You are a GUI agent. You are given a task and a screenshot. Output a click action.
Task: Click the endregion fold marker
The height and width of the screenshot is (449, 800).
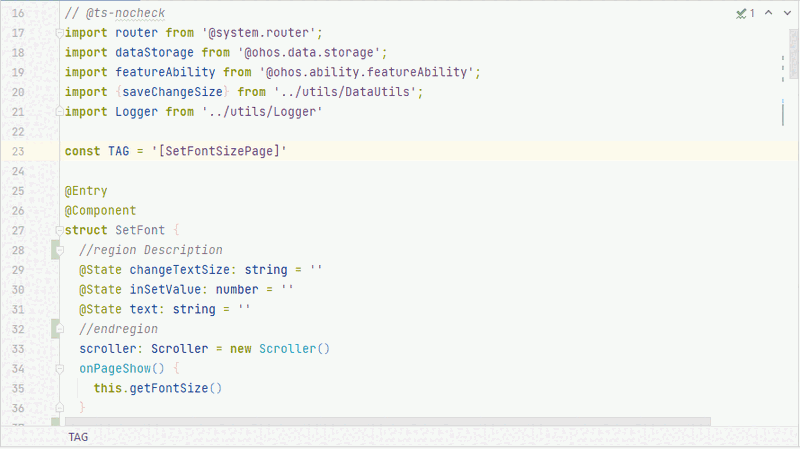59,329
